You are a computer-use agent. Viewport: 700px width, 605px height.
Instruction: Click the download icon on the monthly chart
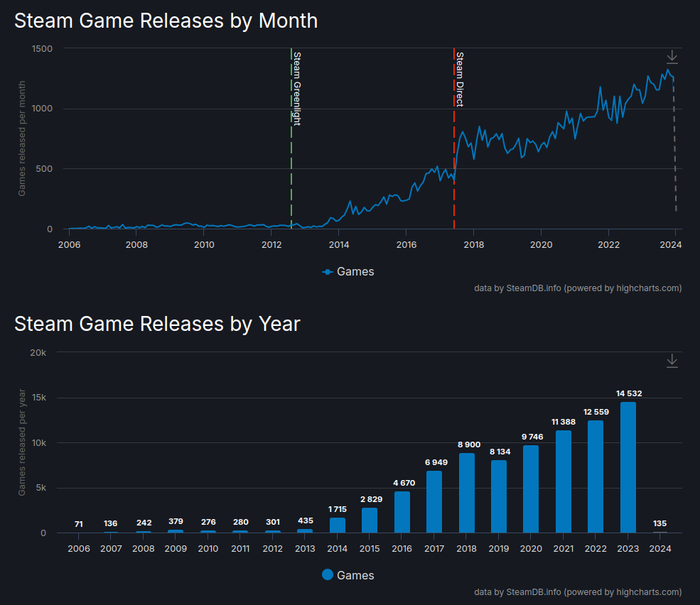(672, 58)
